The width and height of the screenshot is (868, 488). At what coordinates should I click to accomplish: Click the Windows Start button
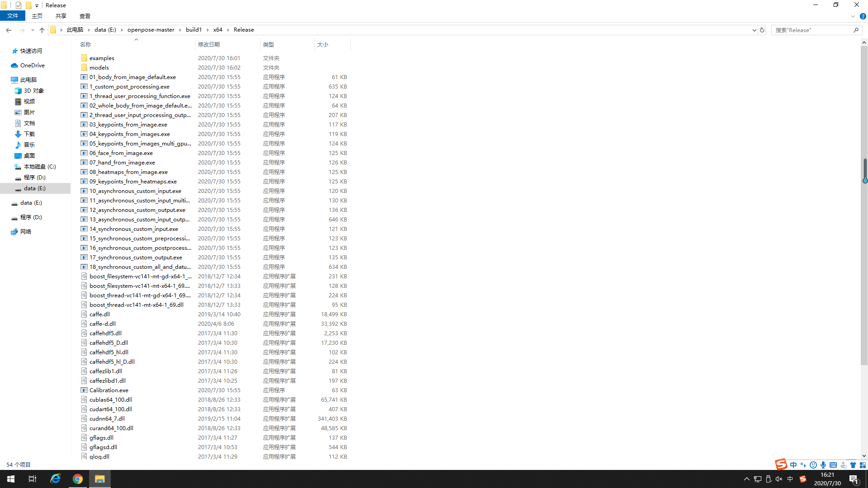click(x=10, y=479)
